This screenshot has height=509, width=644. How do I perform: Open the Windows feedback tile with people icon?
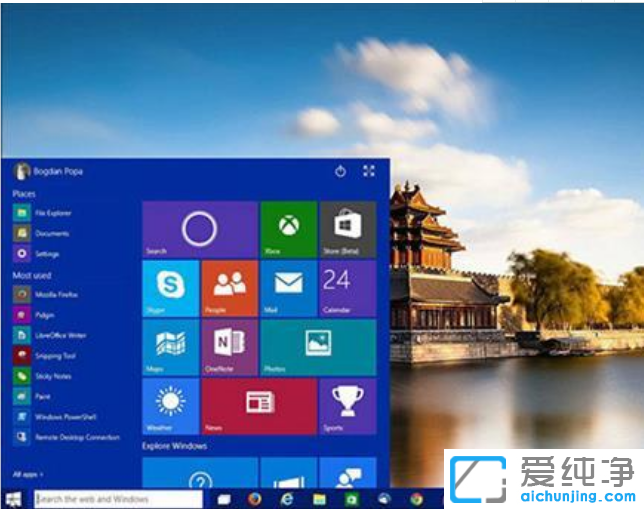(x=348, y=472)
